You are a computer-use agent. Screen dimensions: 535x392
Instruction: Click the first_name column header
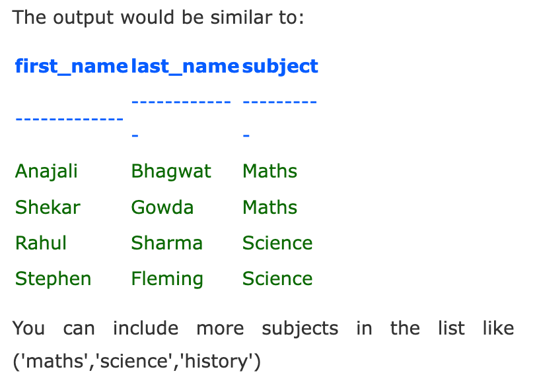[71, 66]
